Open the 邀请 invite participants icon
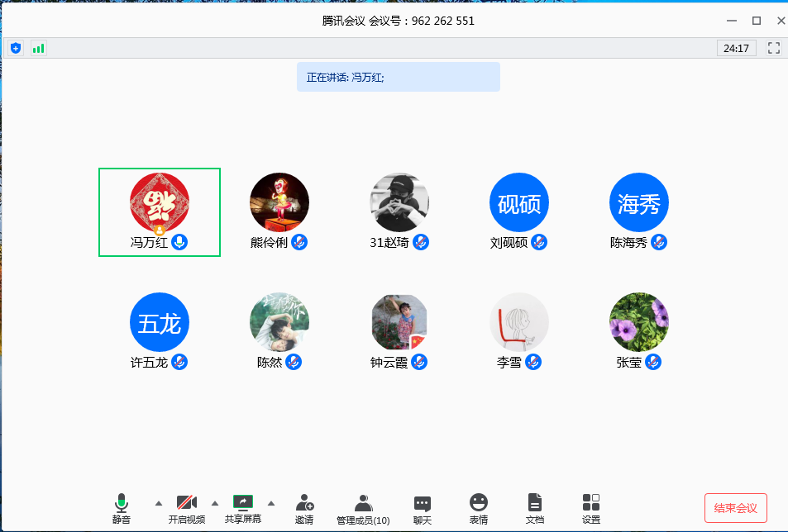This screenshot has height=532, width=788. tap(303, 508)
